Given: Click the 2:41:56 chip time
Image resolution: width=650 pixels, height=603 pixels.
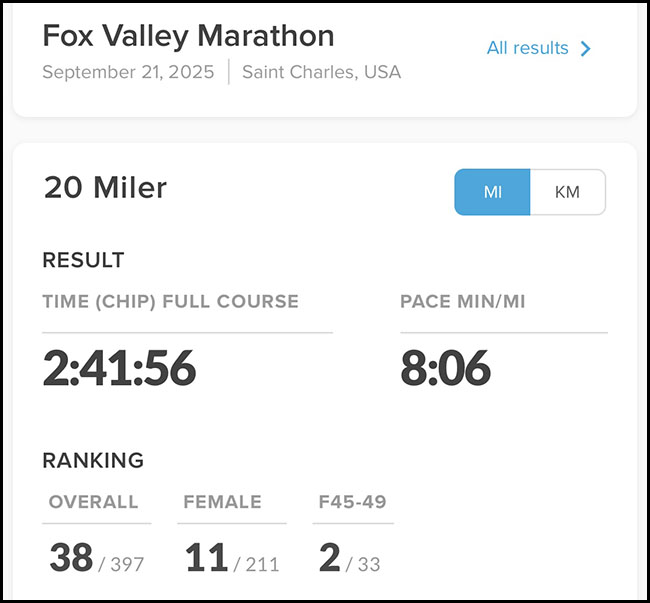Looking at the screenshot, I should tap(119, 368).
